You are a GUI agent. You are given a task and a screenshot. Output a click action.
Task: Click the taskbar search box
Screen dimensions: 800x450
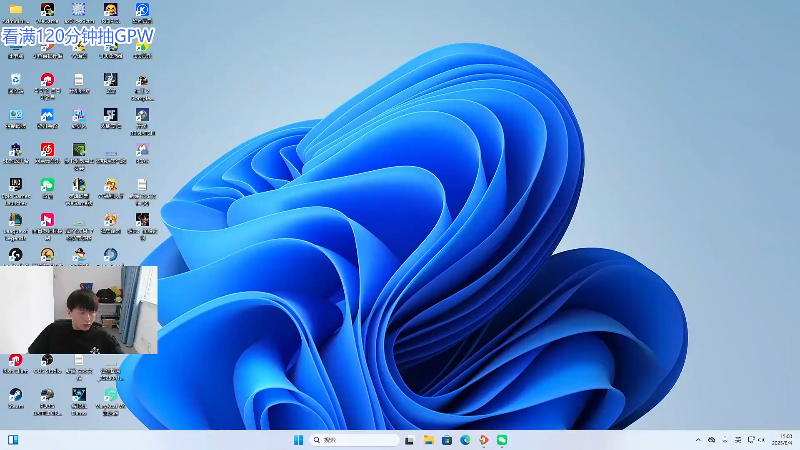tap(354, 440)
